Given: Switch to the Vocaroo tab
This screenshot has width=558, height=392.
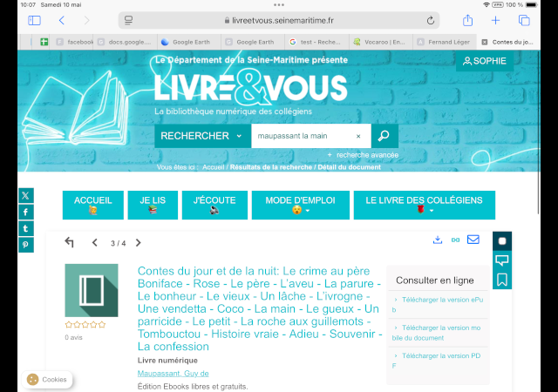Looking at the screenshot, I should coord(381,42).
